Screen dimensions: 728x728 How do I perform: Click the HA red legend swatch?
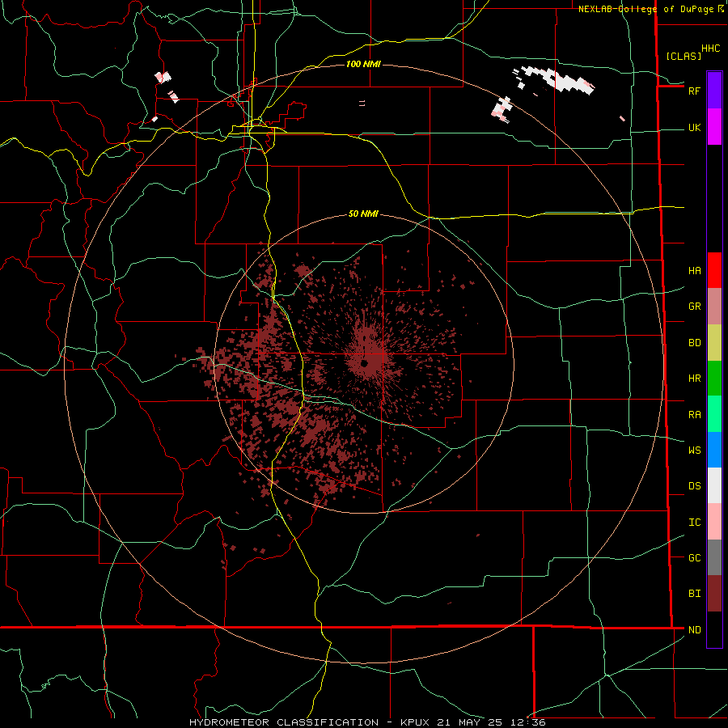click(x=714, y=270)
